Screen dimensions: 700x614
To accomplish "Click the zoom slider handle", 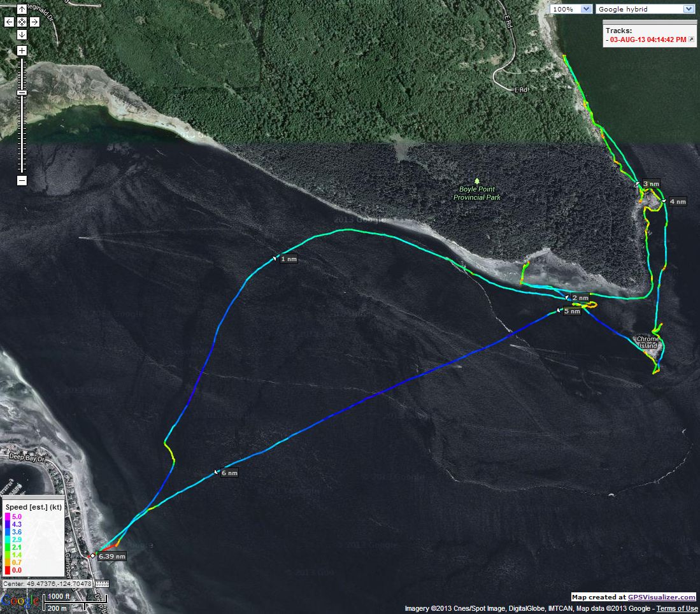I will (x=22, y=93).
